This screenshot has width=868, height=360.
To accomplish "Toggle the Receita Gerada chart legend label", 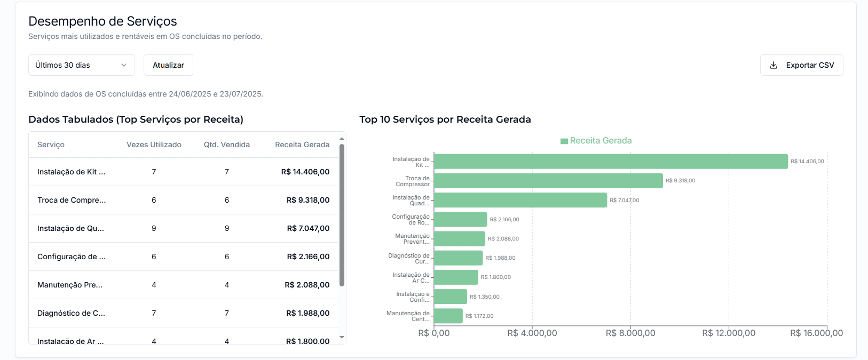I will pyautogui.click(x=601, y=141).
